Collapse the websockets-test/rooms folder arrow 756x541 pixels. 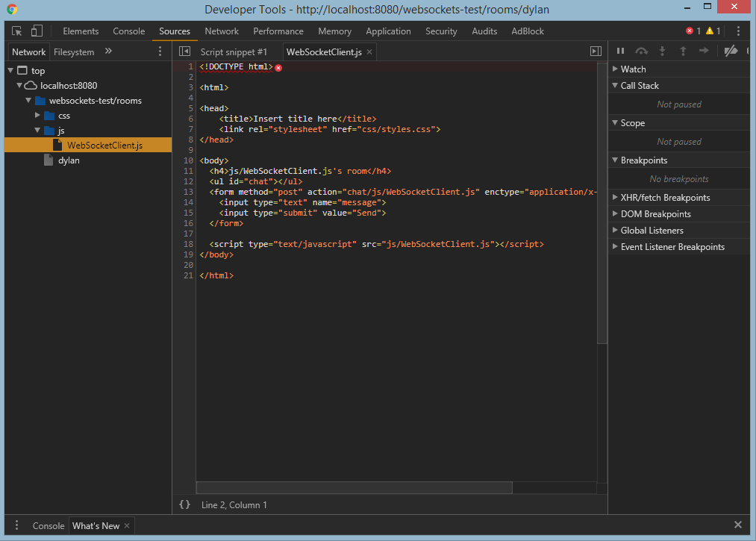click(28, 100)
